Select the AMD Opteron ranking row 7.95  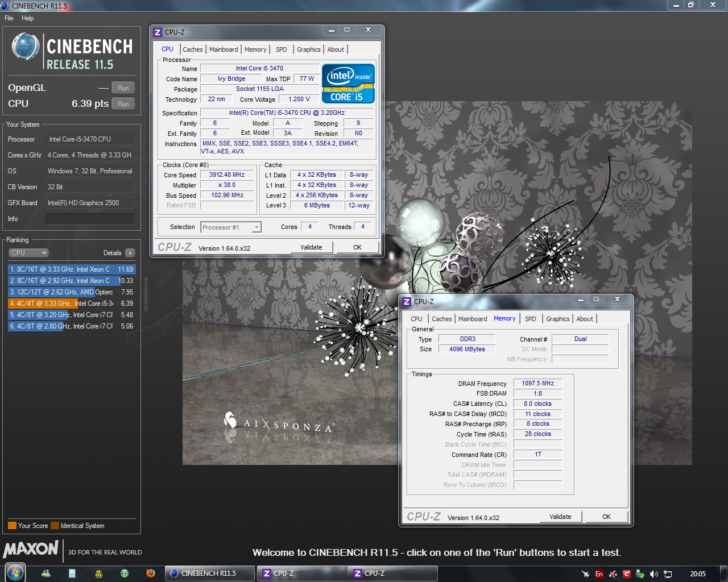(71, 292)
